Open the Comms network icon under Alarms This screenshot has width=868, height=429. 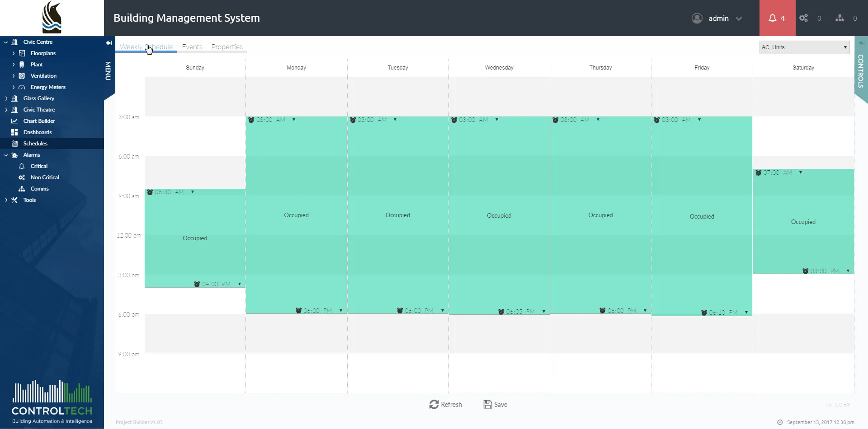pos(22,188)
